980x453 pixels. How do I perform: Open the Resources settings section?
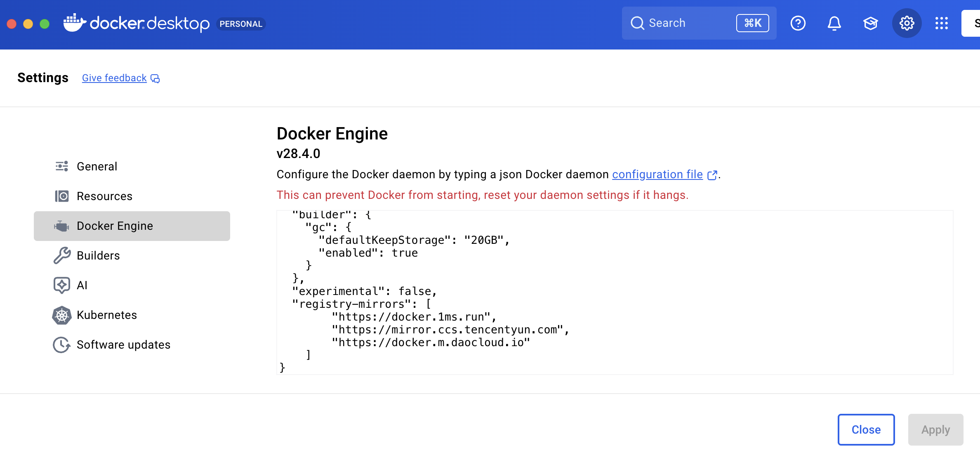[x=104, y=196]
